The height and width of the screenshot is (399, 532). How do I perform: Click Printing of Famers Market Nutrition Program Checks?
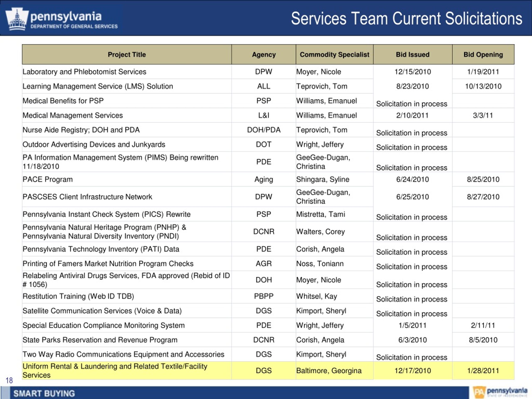(x=108, y=264)
